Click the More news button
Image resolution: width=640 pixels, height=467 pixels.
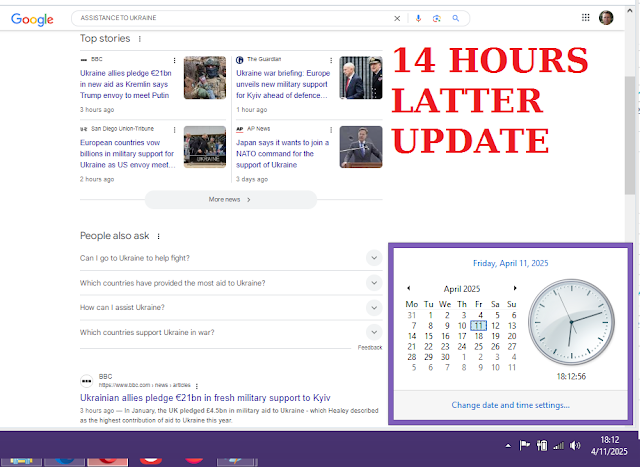click(231, 200)
